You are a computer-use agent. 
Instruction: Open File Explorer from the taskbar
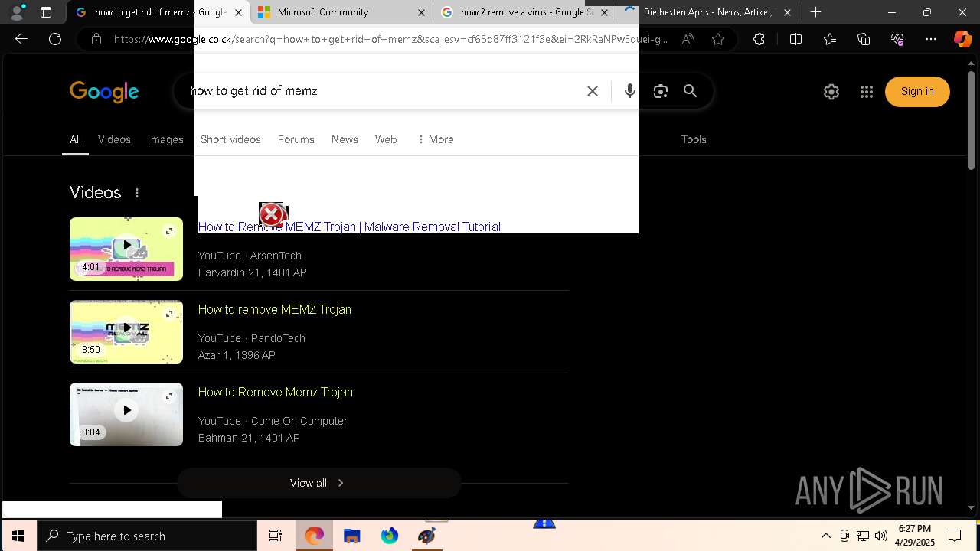click(351, 536)
